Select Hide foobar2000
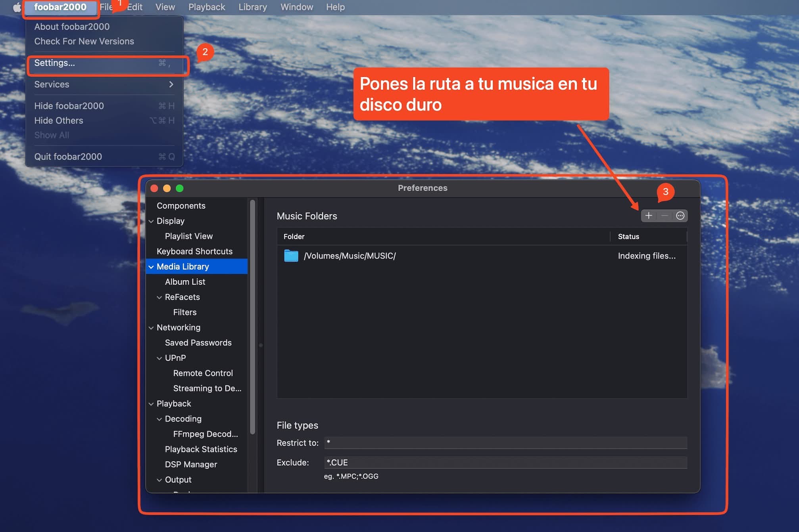 click(x=104, y=106)
